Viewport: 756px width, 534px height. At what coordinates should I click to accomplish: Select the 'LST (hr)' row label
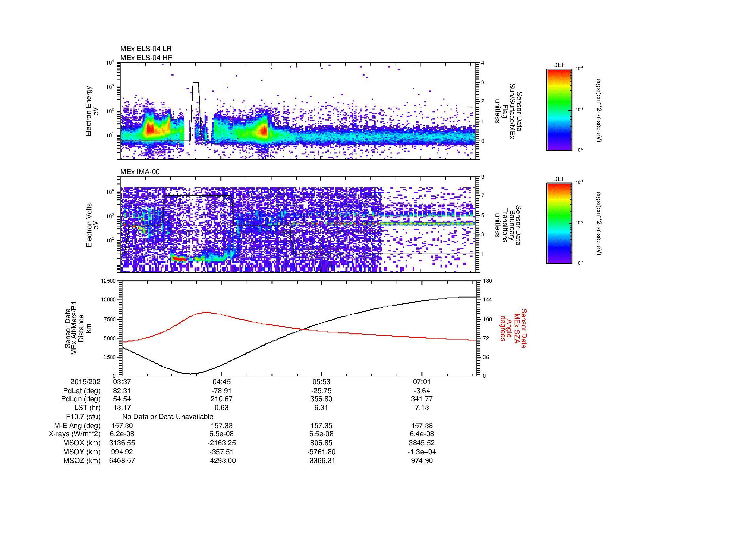87,408
